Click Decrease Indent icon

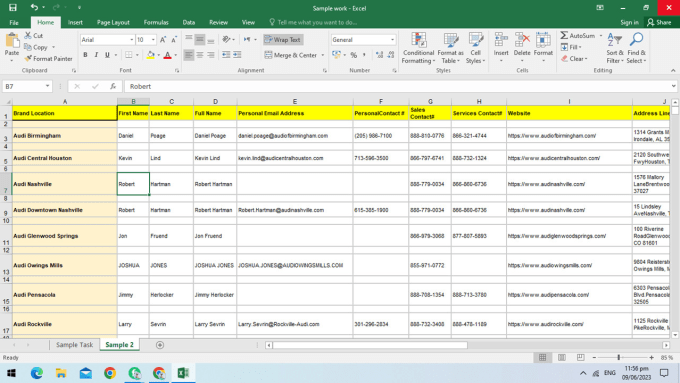[226, 55]
